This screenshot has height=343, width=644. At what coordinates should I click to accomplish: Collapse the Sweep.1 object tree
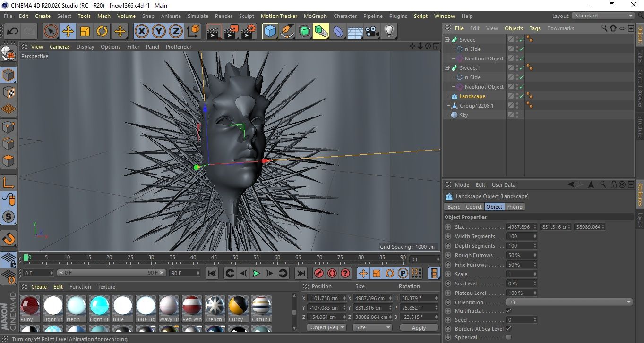447,68
